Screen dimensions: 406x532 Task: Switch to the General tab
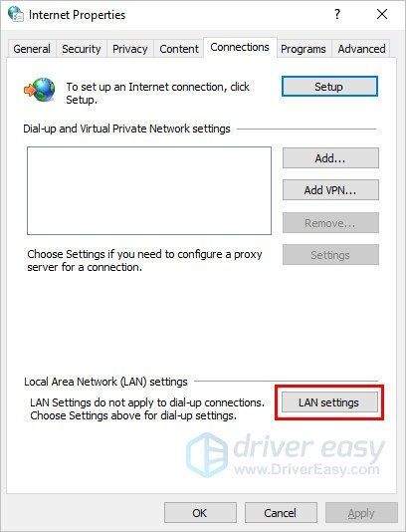(32, 49)
